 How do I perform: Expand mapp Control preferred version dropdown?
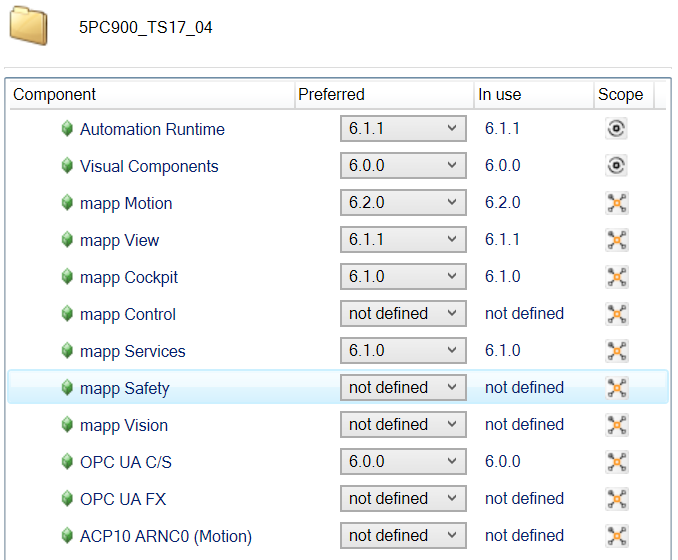click(x=403, y=314)
